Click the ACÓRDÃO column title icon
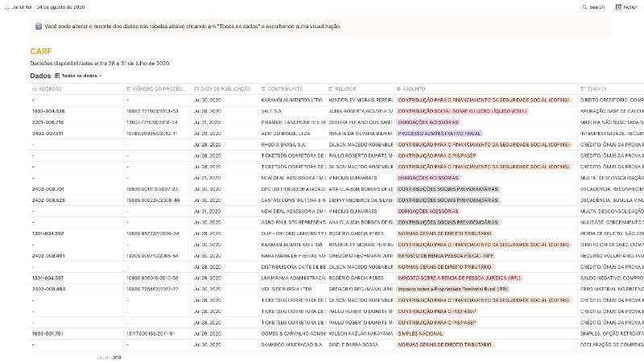 [35, 89]
